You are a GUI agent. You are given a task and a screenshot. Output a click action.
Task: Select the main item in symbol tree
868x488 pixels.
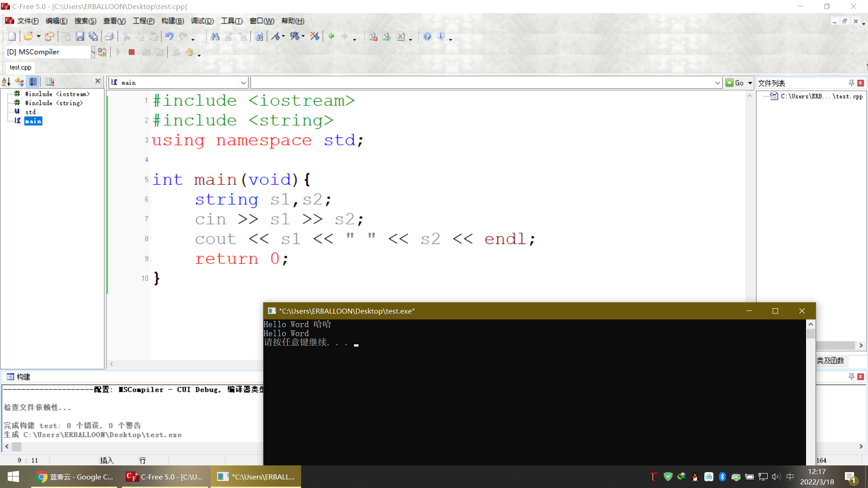[x=33, y=121]
